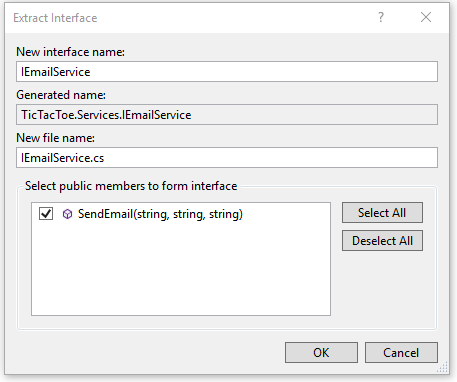Click the Extract Interface title bar text
457x382 pixels.
tap(55, 18)
